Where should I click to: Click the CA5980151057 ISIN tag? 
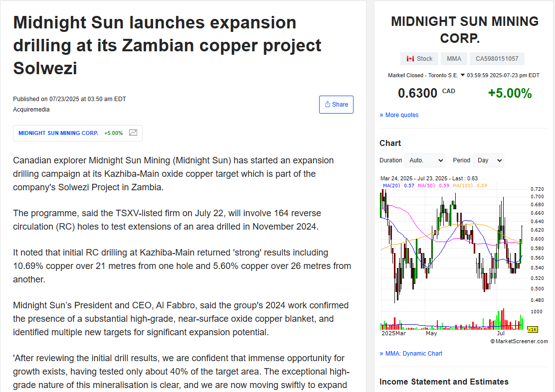(497, 59)
